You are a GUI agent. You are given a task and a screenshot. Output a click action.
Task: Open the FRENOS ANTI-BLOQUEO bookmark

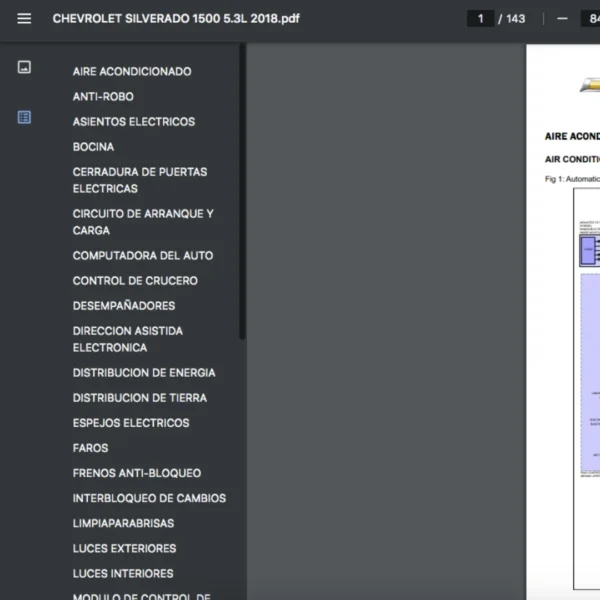(137, 473)
